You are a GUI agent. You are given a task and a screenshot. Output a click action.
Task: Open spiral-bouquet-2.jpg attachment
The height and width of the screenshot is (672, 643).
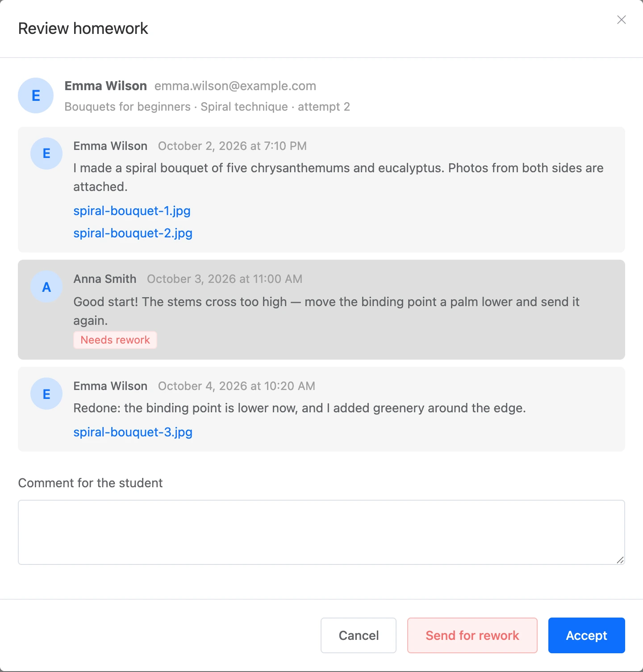click(133, 233)
